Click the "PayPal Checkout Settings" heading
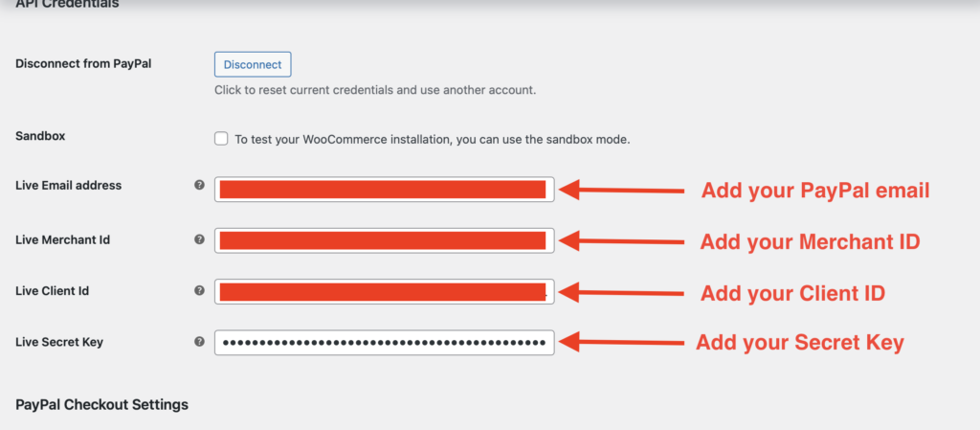The height and width of the screenshot is (430, 980). click(x=102, y=404)
